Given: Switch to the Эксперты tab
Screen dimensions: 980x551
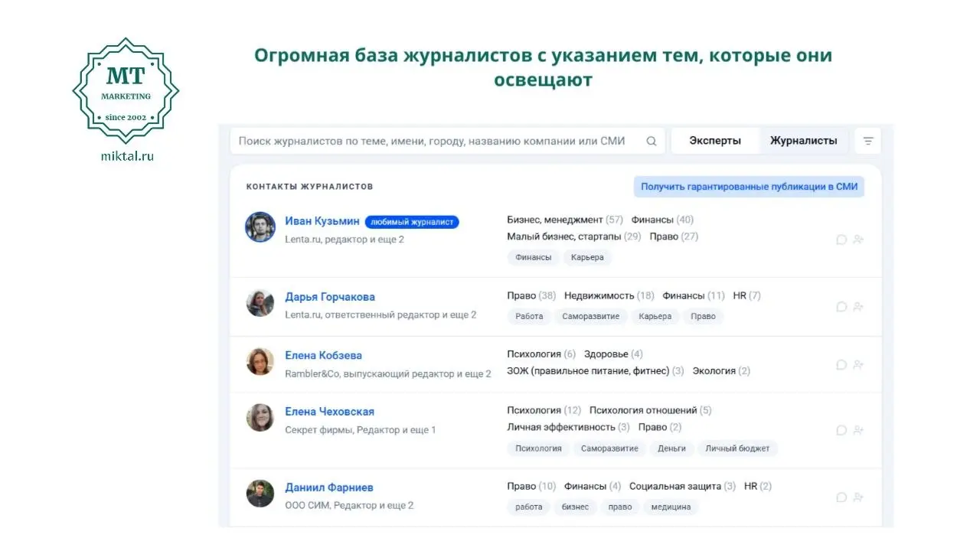Looking at the screenshot, I should click(x=715, y=141).
